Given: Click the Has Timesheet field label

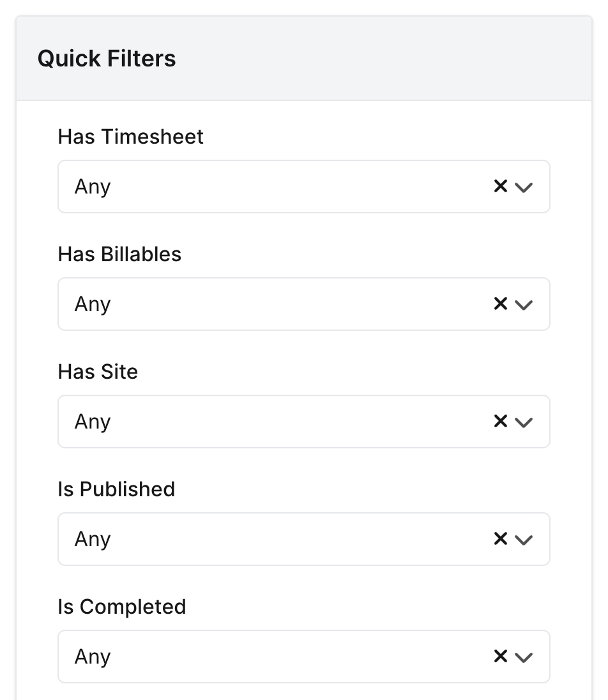Looking at the screenshot, I should click(131, 137).
